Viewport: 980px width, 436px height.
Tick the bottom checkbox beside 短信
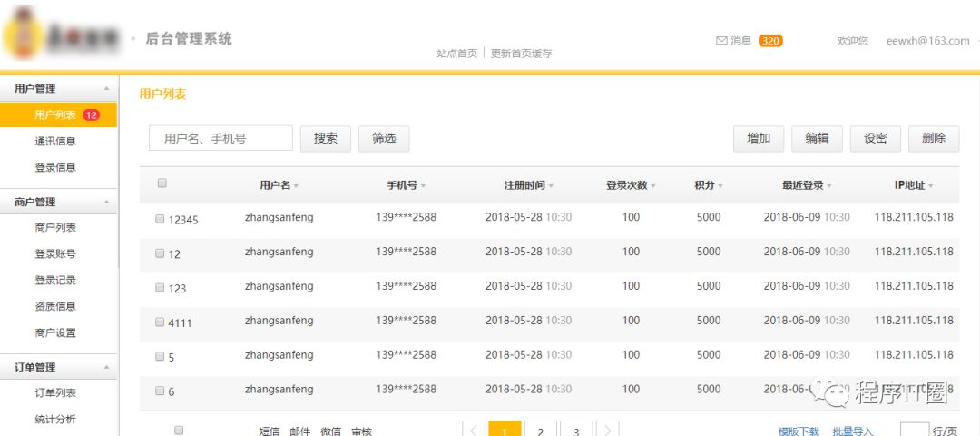(x=179, y=431)
